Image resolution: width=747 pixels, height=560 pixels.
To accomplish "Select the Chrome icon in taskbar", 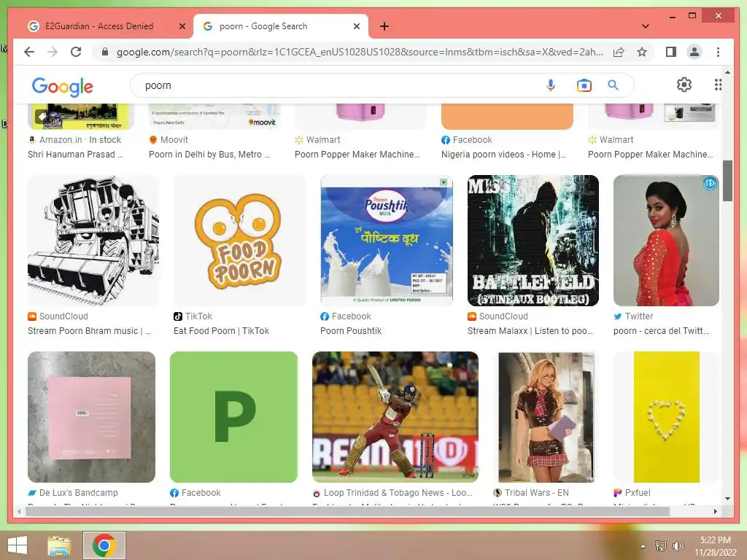I will [104, 545].
